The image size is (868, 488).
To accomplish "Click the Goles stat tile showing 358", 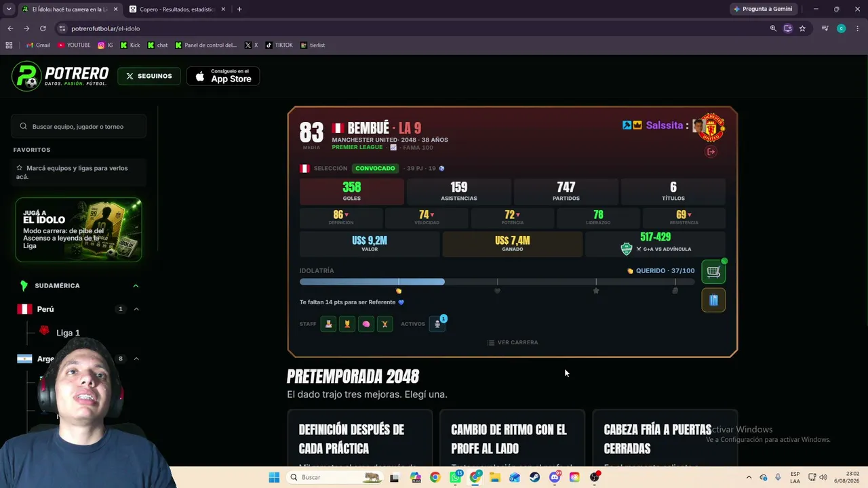I will pos(352,192).
